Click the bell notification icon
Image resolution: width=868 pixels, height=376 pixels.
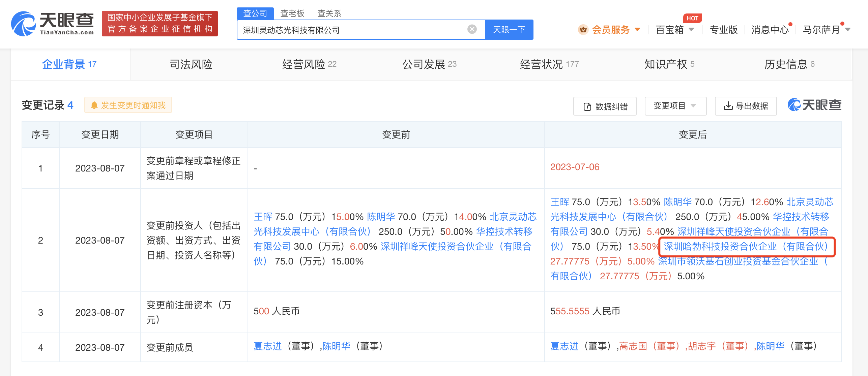[94, 105]
